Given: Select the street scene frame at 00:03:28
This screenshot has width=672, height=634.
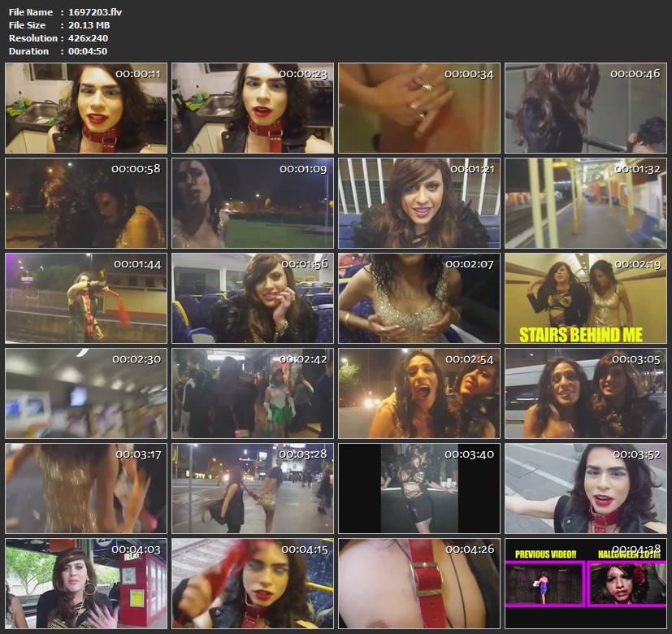Looking at the screenshot, I should 252,488.
